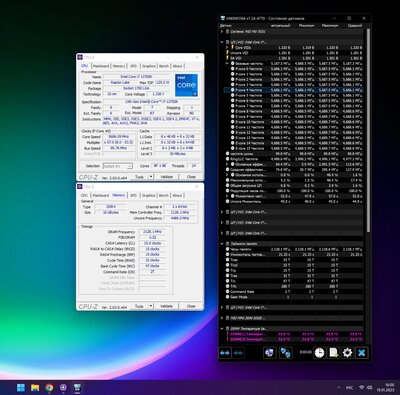This screenshot has width=400, height=395.
Task: Expand the MSI MPG Z690 EDGE group
Action: [x=222, y=318]
